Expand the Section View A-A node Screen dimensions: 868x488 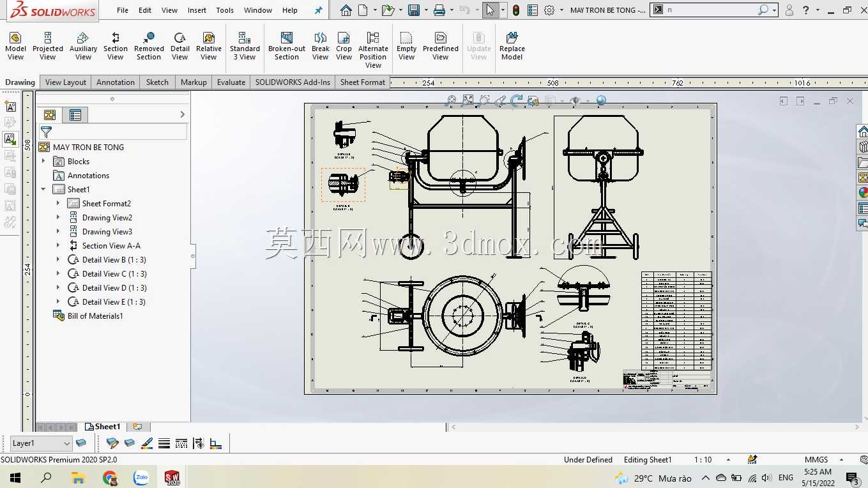click(x=58, y=246)
